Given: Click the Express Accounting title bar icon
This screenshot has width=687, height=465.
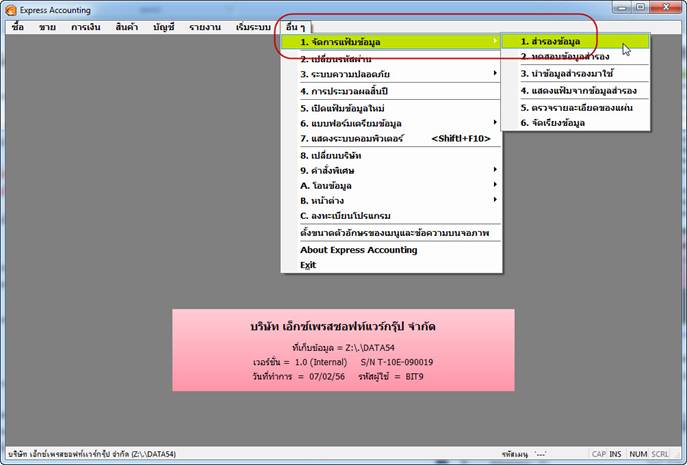Looking at the screenshot, I should point(10,10).
